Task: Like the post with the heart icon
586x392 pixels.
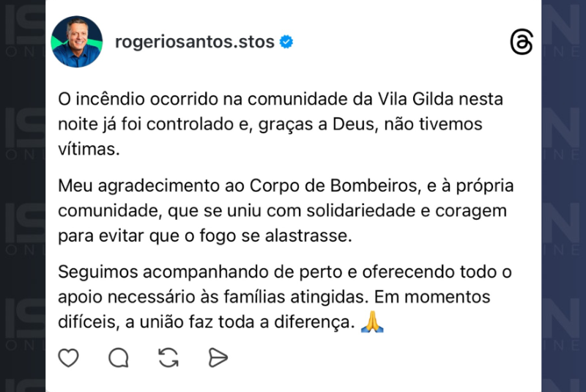Action: (x=68, y=358)
